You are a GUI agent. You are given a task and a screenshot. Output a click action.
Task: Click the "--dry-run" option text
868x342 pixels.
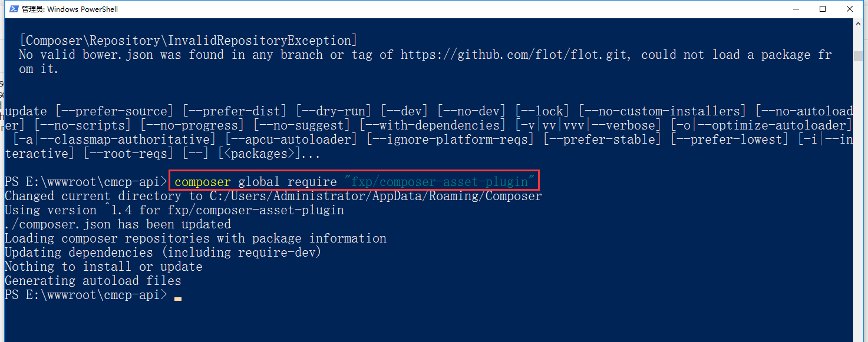coord(334,111)
